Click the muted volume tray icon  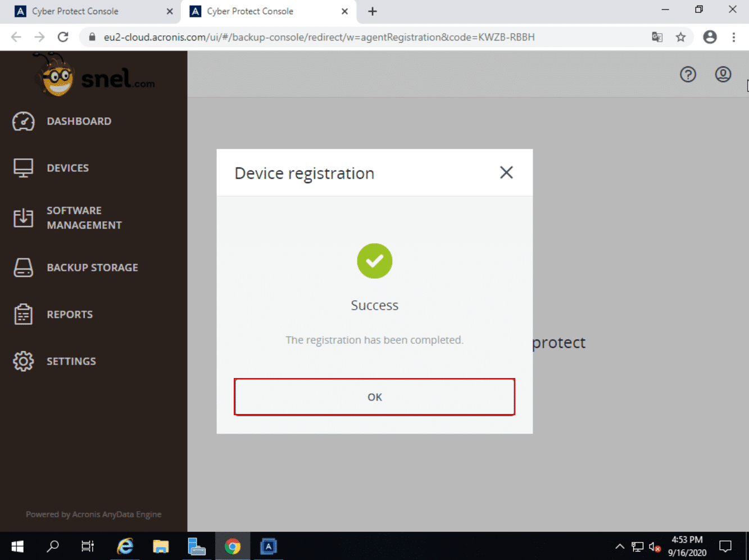click(x=655, y=547)
